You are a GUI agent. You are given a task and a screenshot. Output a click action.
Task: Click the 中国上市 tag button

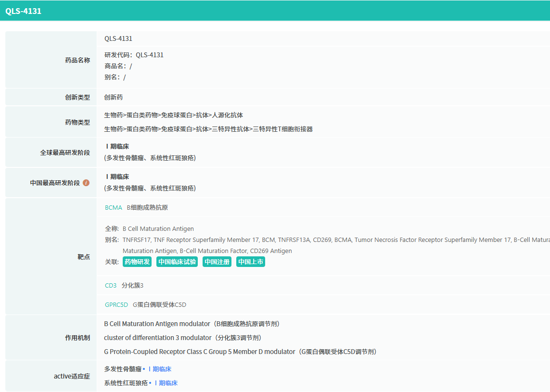[x=251, y=262]
